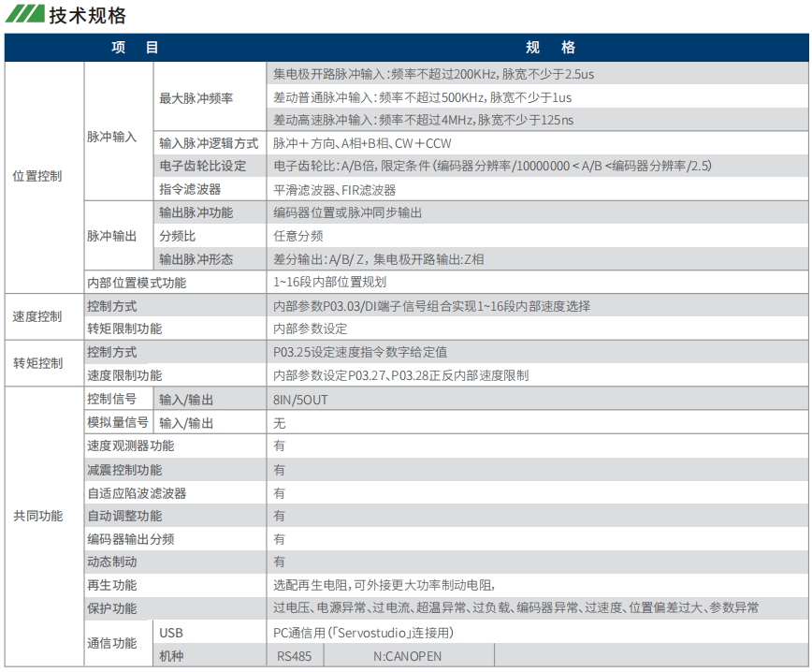Click the 位置控制 category cell
This screenshot has height=672, width=812.
click(x=37, y=176)
